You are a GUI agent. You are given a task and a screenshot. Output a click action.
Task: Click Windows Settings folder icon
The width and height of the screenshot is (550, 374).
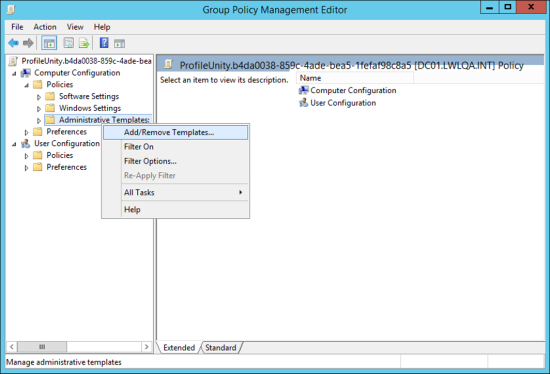coord(50,108)
